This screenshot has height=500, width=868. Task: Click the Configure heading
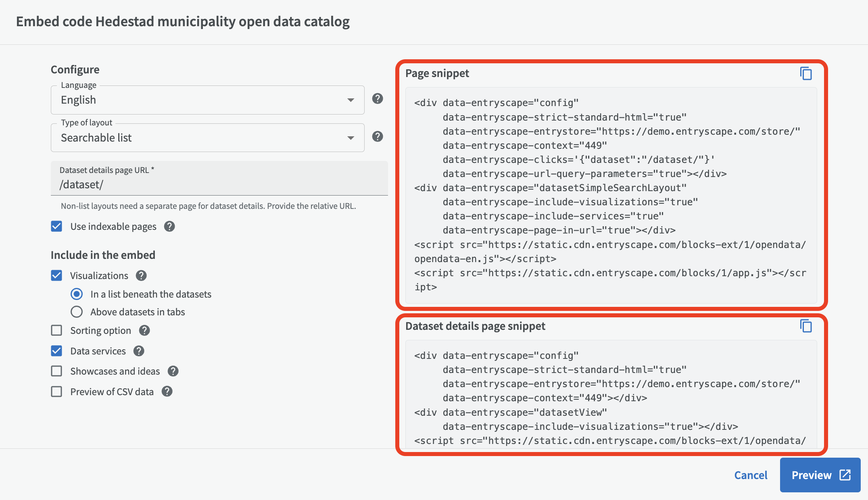pos(75,69)
